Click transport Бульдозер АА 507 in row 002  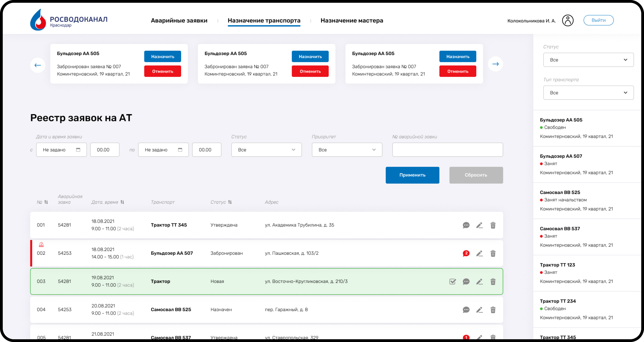(x=172, y=253)
